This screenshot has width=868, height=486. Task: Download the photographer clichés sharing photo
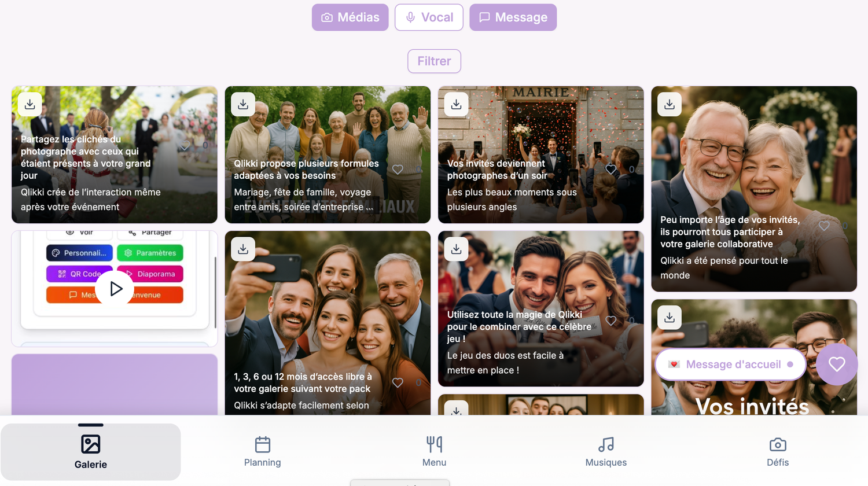(x=30, y=105)
